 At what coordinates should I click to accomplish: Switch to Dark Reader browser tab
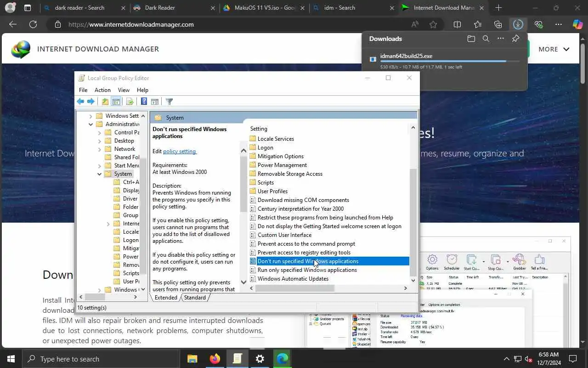174,8
